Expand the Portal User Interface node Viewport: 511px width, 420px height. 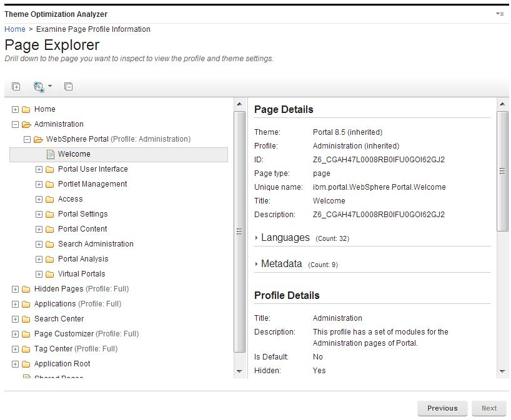(39, 169)
